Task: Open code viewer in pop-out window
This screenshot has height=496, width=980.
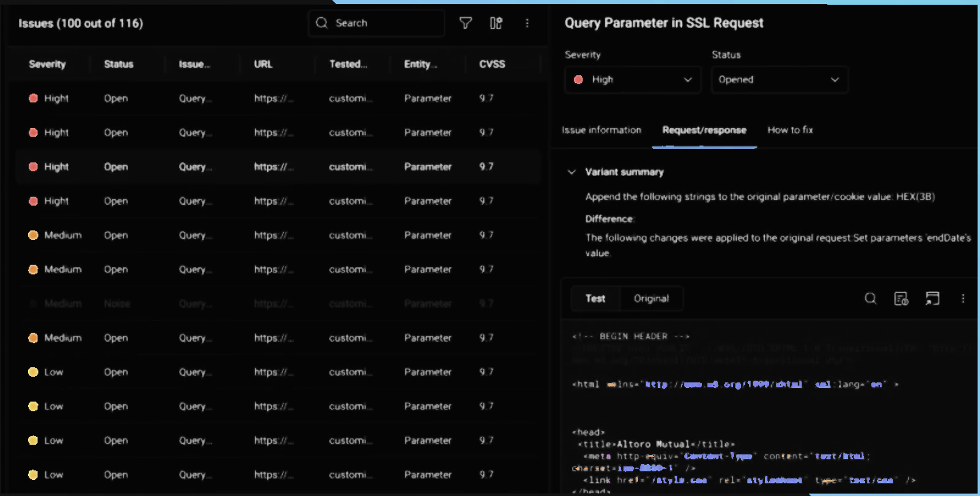Action: click(932, 298)
